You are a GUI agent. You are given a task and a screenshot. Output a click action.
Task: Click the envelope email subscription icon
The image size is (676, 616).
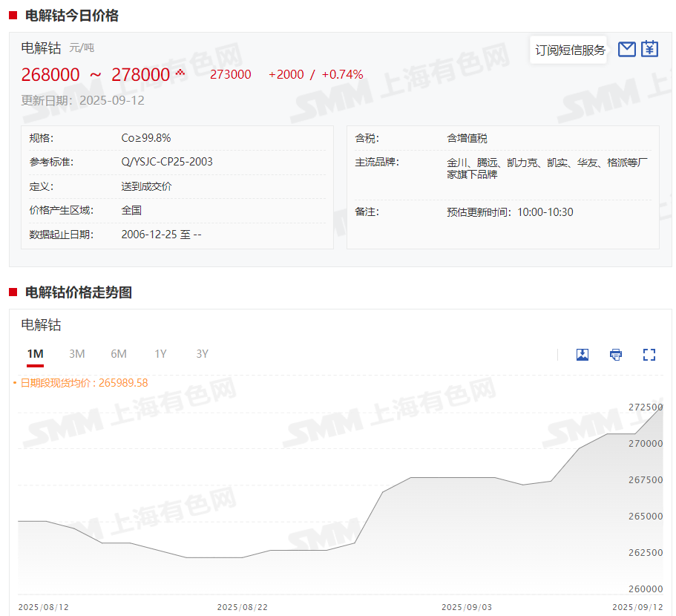tap(627, 50)
